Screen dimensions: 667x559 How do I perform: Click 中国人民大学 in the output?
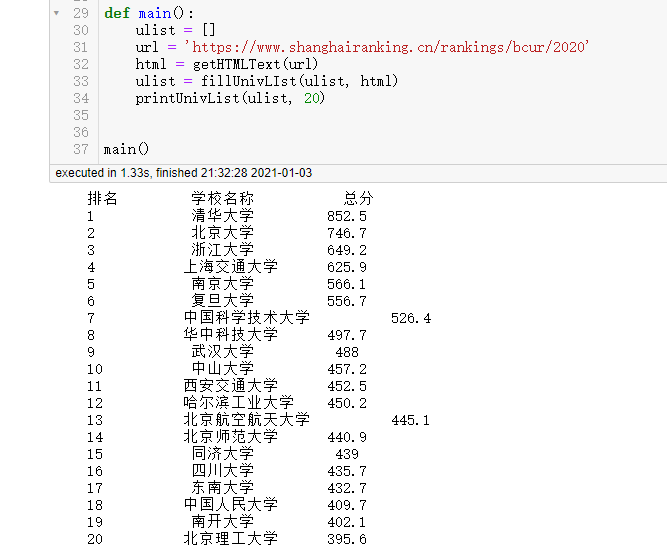231,505
